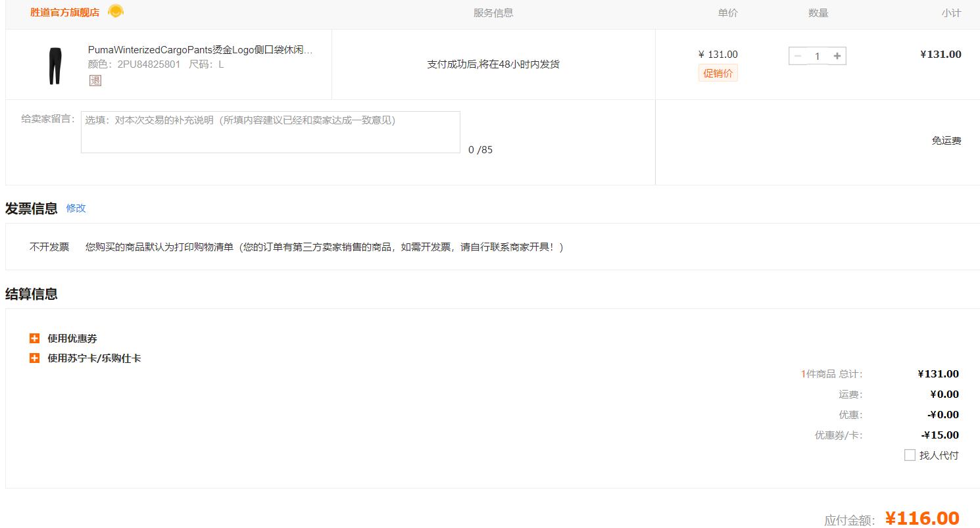Click the 使用优惠券 label text
Viewport: 980px width, 528px height.
click(x=72, y=339)
